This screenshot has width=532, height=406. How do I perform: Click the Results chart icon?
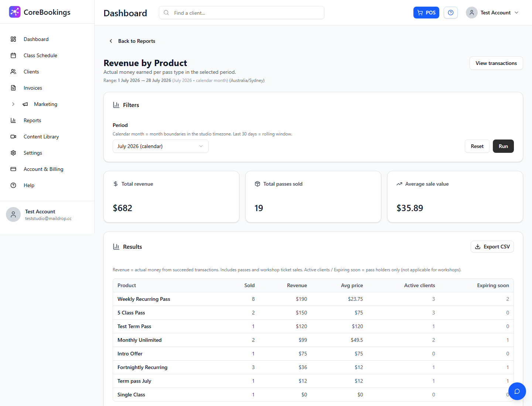[116, 247]
